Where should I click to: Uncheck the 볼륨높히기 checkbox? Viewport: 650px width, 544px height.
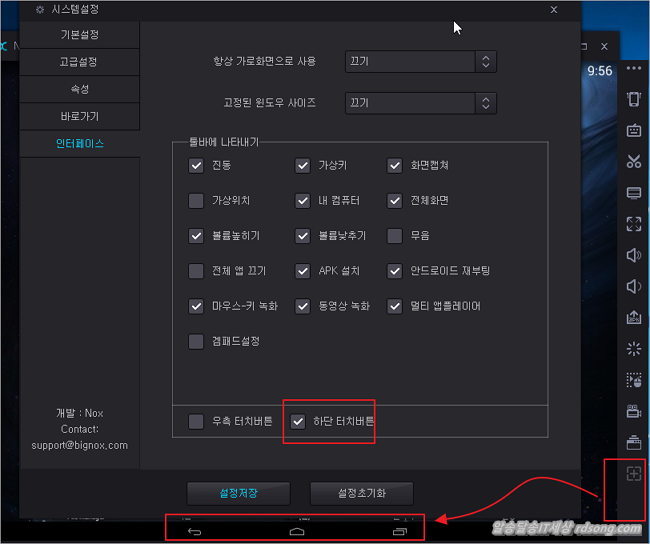(196, 236)
